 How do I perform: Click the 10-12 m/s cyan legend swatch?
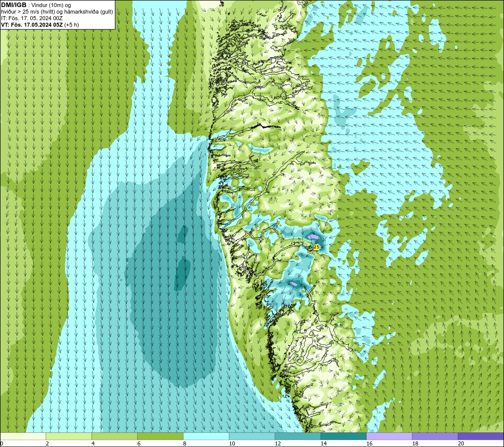(252, 436)
